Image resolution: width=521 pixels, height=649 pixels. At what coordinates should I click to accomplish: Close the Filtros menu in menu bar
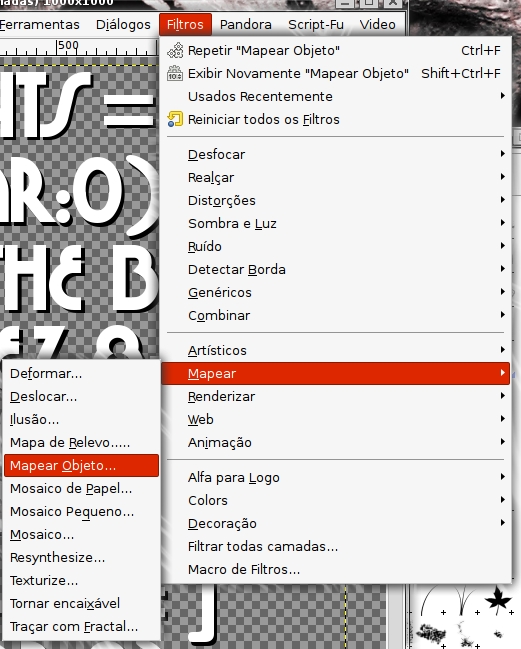185,24
